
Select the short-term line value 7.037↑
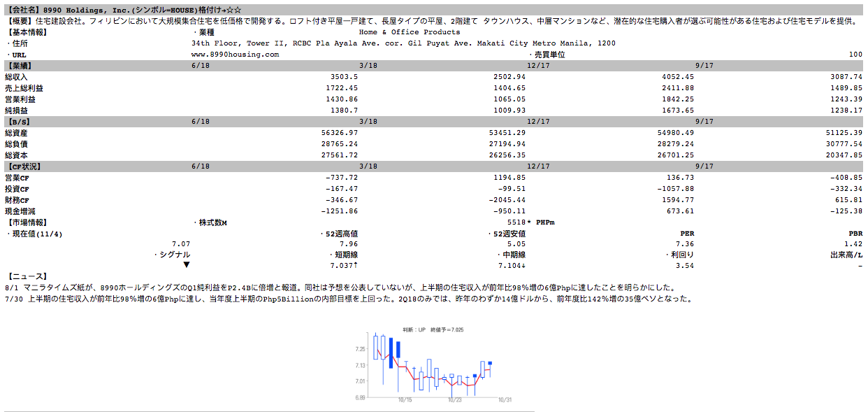pos(345,266)
